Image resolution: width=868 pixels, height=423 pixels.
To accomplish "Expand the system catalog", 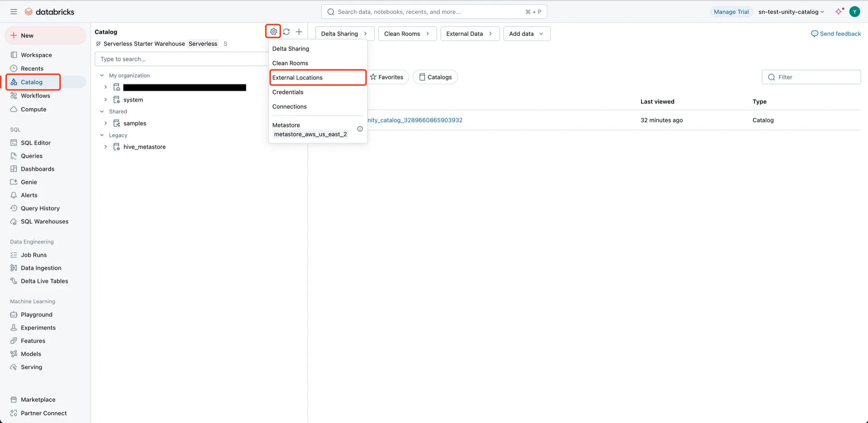I will click(x=105, y=100).
